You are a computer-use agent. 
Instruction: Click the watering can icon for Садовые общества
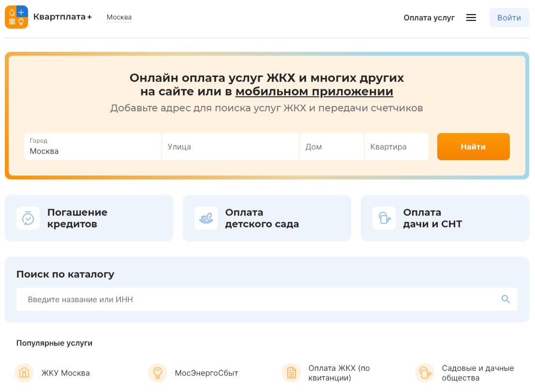point(424,373)
